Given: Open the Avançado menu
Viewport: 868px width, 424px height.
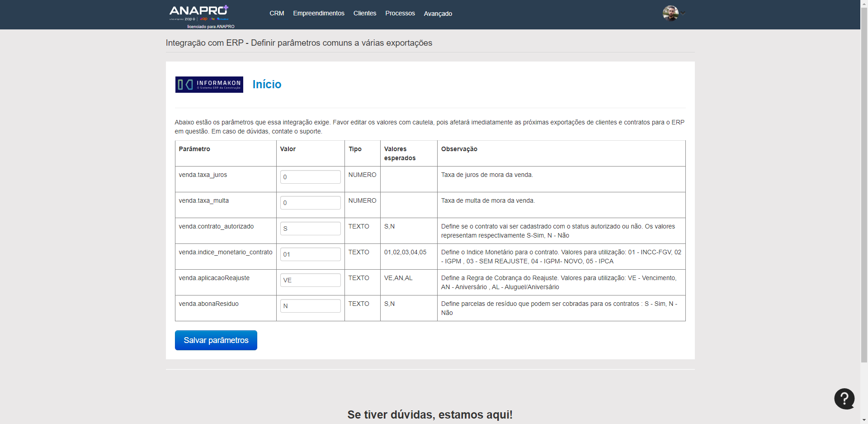Looking at the screenshot, I should pos(438,14).
